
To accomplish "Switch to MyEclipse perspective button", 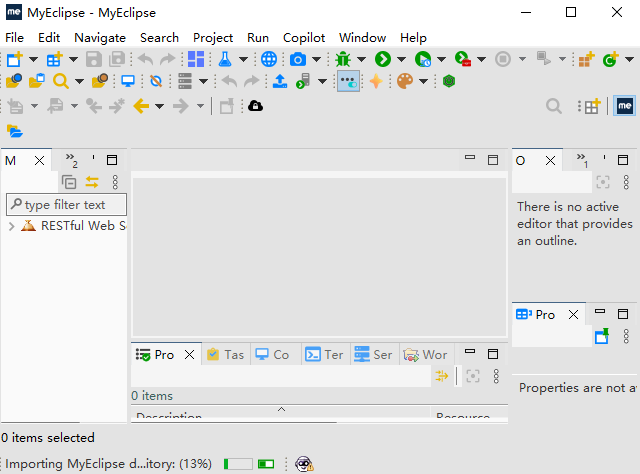I will 626,106.
